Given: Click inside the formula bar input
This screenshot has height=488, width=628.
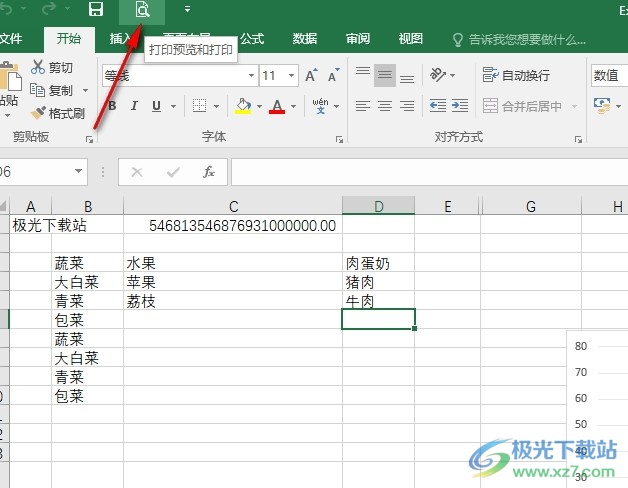Looking at the screenshot, I should 420,172.
